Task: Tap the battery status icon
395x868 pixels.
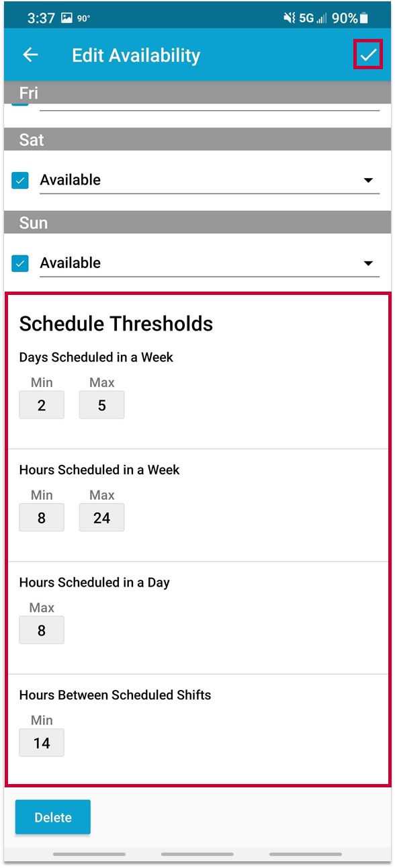Action: [364, 18]
